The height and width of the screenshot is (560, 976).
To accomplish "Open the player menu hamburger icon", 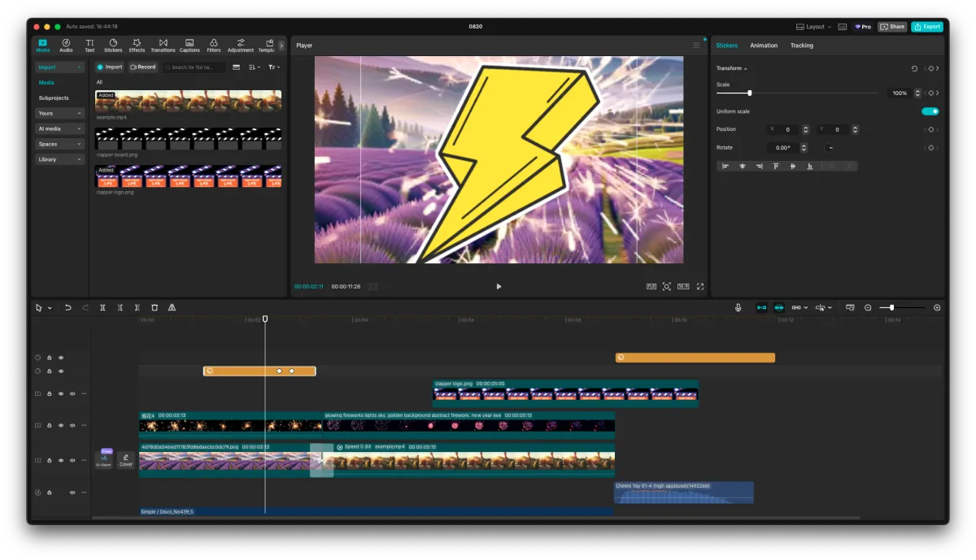I will click(696, 46).
